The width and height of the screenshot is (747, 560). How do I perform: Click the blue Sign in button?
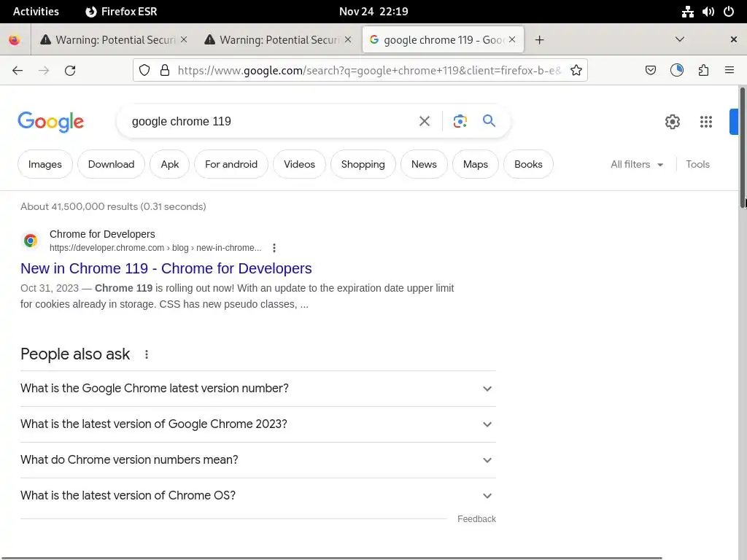(734, 122)
